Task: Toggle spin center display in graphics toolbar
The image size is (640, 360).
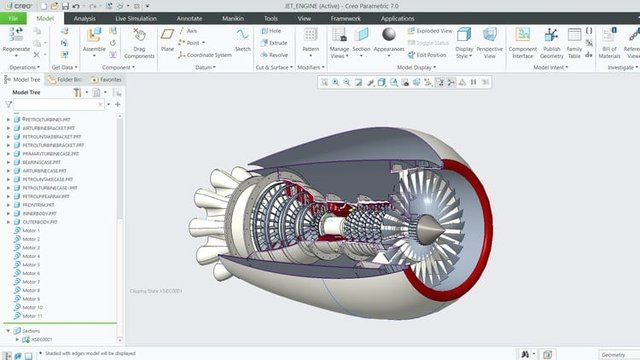Action: click(451, 82)
